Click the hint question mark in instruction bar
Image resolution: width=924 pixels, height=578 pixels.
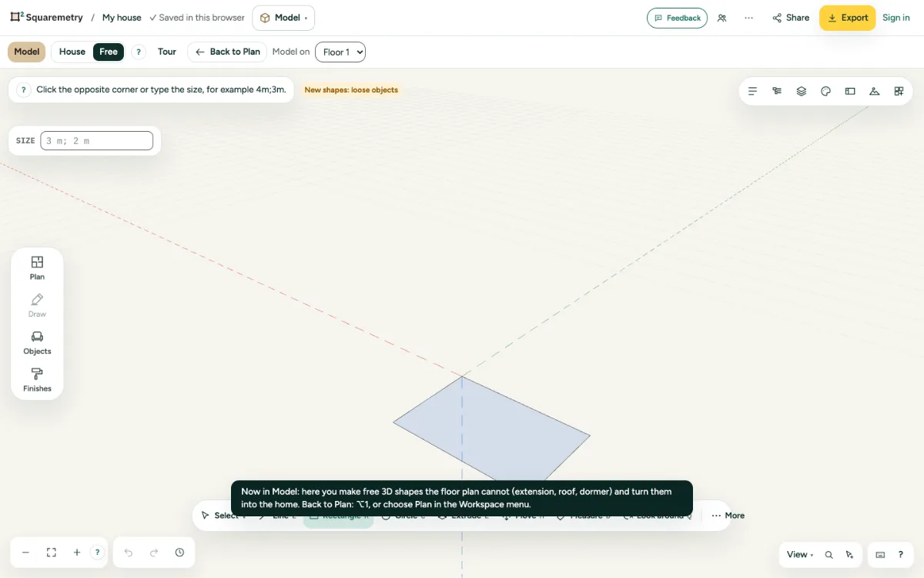24,89
